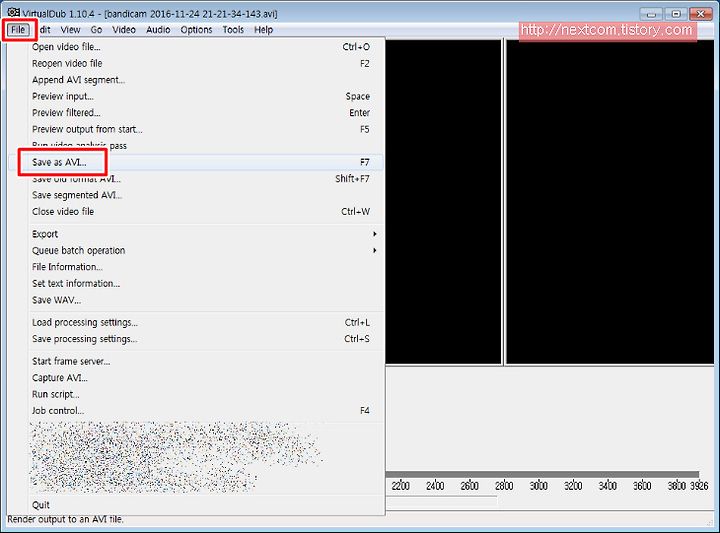Choose Set text information...
720x533 pixels.
[196, 284]
